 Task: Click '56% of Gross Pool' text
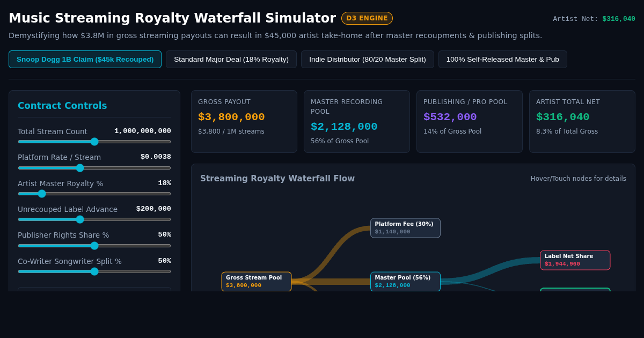[x=340, y=141]
